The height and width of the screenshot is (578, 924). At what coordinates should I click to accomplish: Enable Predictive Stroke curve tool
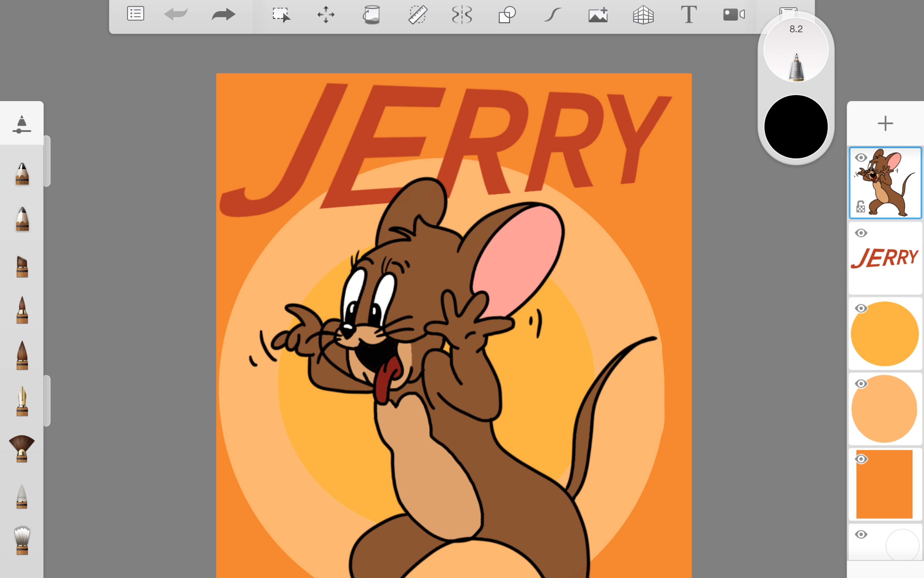click(x=552, y=15)
